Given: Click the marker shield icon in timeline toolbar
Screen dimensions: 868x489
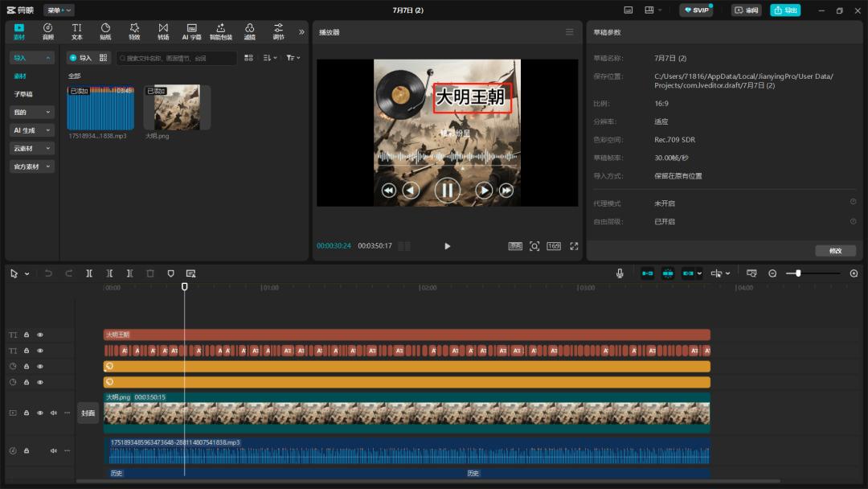Looking at the screenshot, I should click(x=170, y=273).
